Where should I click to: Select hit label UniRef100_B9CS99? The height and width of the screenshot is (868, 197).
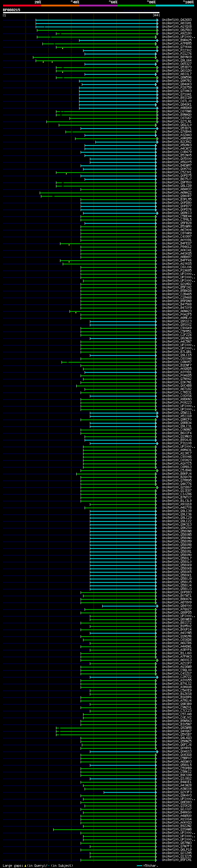177,775
